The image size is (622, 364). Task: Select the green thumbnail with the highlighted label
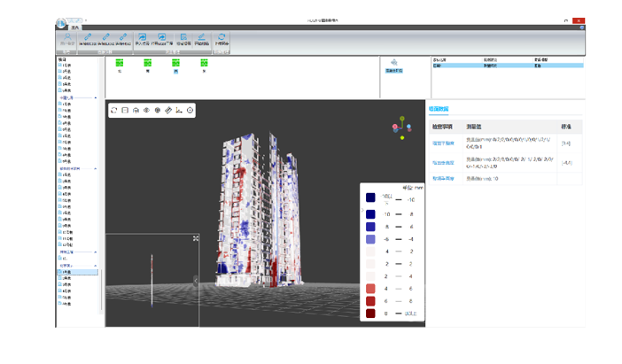coord(175,63)
